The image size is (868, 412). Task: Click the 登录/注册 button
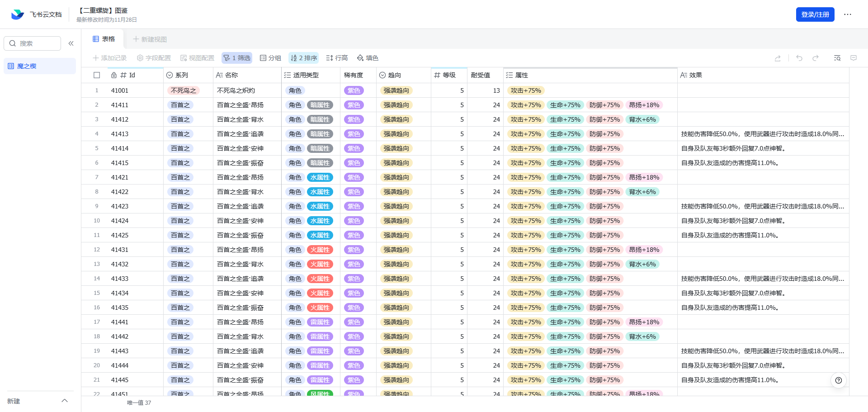click(x=815, y=14)
